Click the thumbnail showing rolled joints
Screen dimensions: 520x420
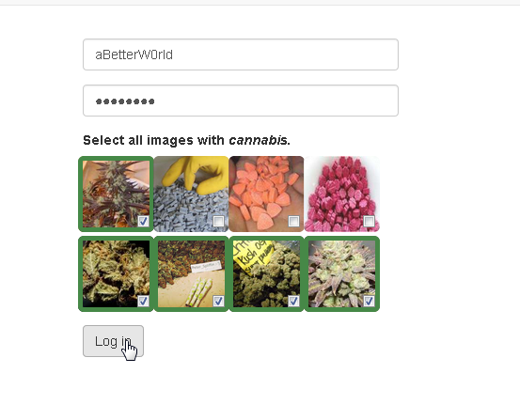tap(191, 273)
